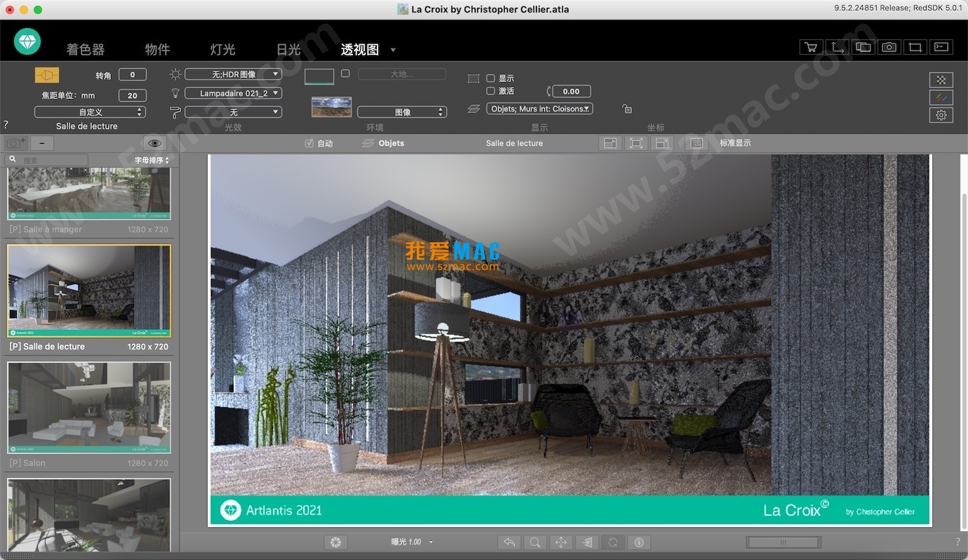Click the colored lines post-process icon
The height and width of the screenshot is (560, 968).
941,97
